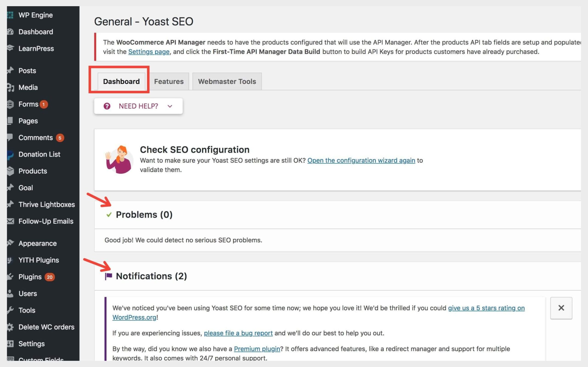
Task: Click the Tools wrench icon
Action: pos(10,310)
